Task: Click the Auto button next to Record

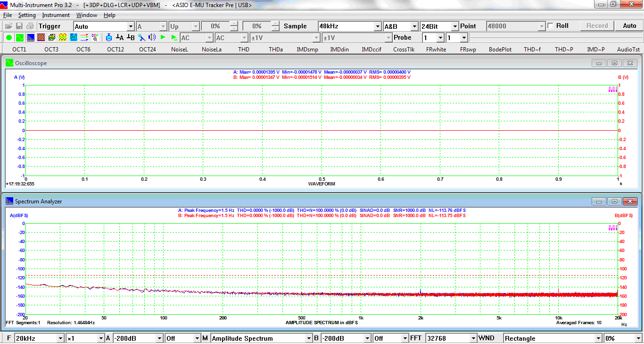Action: 629,26
